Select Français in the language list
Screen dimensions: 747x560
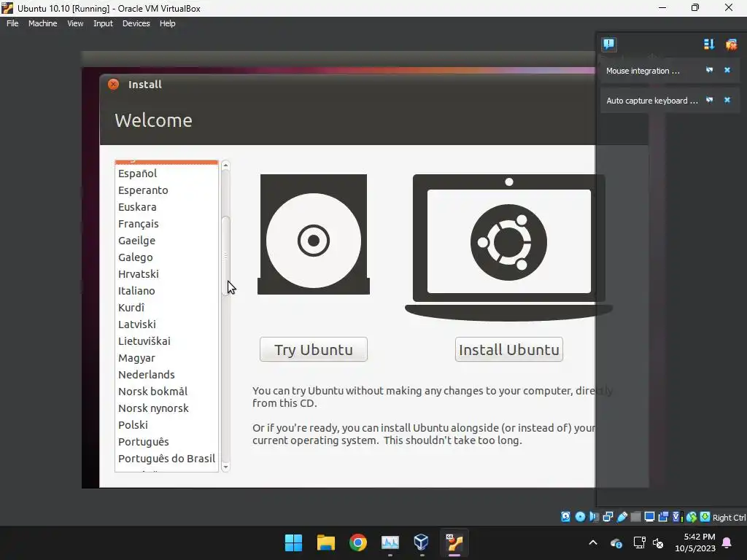(166, 224)
